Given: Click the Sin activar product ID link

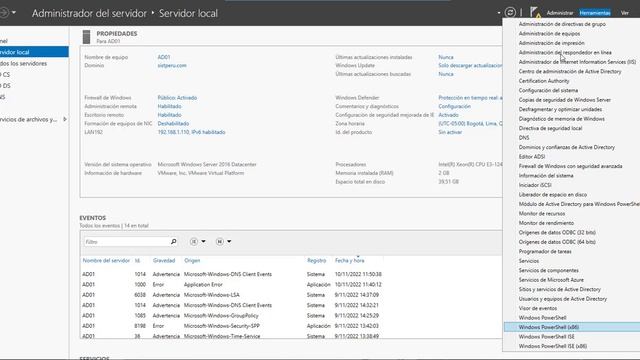Looking at the screenshot, I should pos(450,132).
